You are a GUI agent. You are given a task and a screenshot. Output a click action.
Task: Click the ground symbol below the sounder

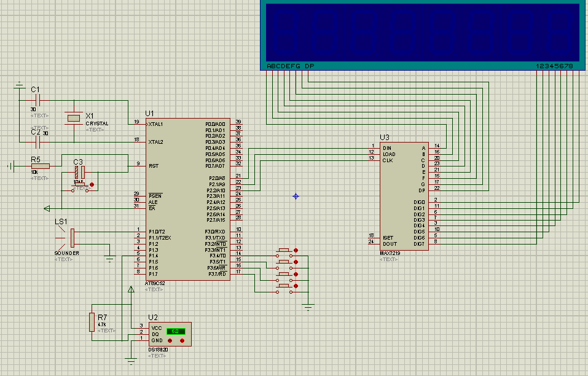click(x=110, y=258)
